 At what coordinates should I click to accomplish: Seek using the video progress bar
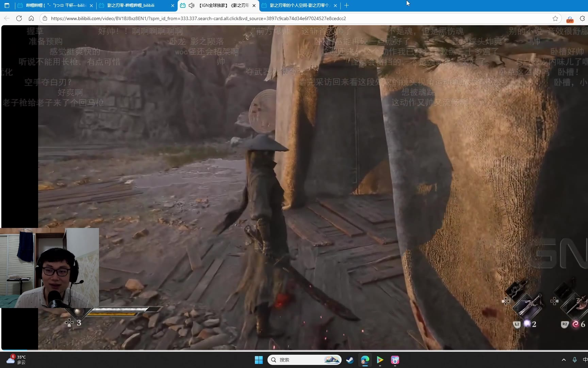tap(294, 350)
